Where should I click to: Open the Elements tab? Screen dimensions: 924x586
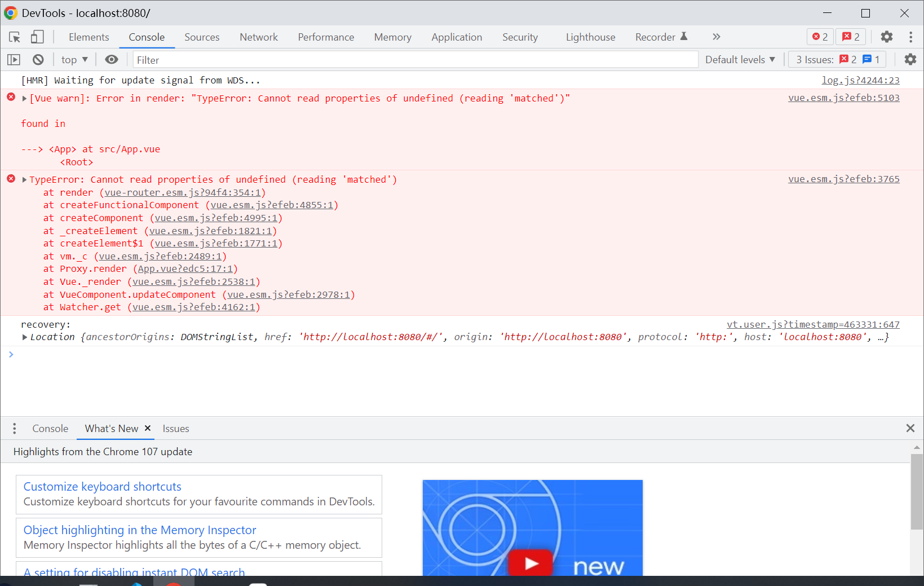point(89,37)
